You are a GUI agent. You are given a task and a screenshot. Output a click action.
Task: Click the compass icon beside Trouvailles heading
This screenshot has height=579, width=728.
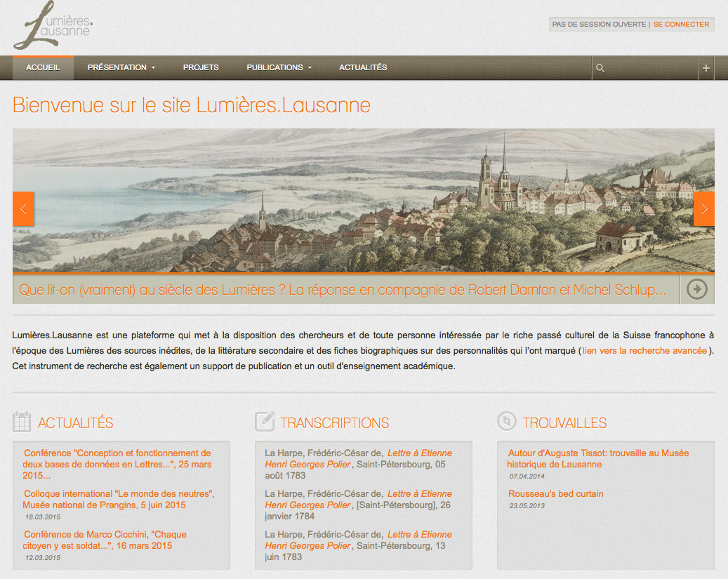507,421
